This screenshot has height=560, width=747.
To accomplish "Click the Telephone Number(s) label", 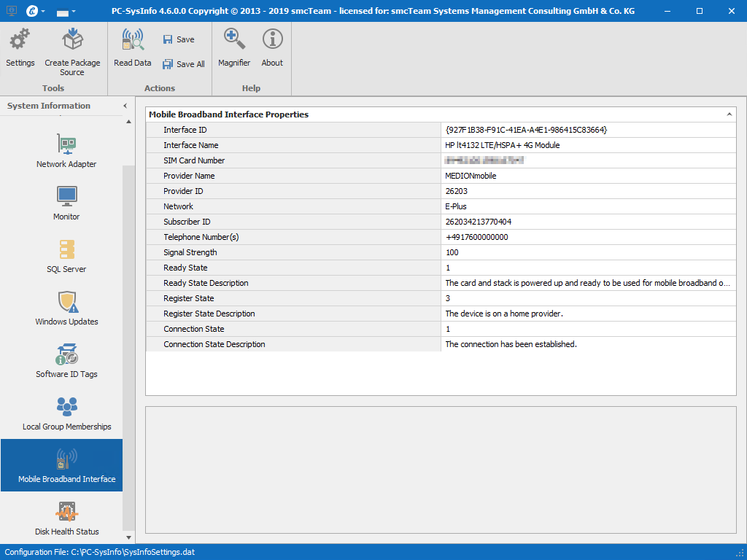I will click(201, 237).
